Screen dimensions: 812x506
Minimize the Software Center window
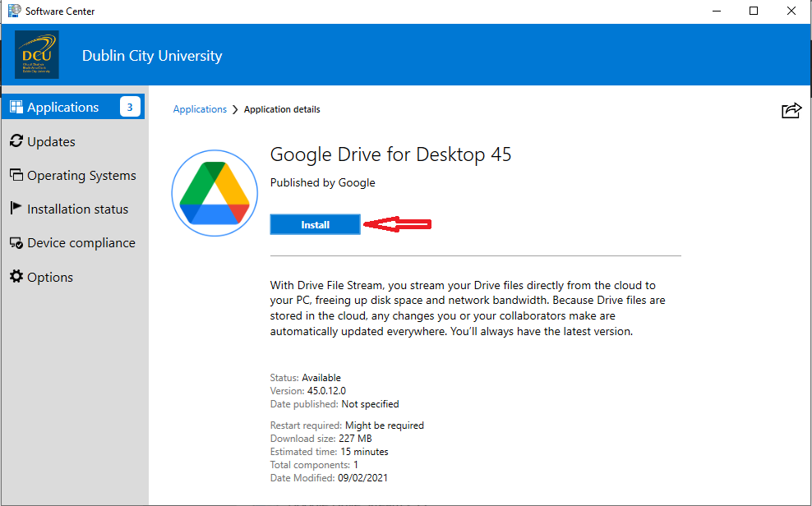(717, 11)
